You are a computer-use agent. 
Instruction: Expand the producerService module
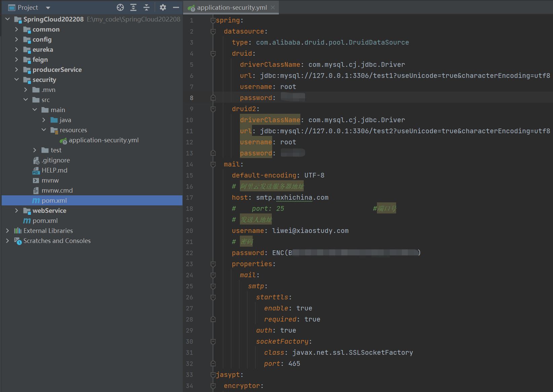click(16, 69)
